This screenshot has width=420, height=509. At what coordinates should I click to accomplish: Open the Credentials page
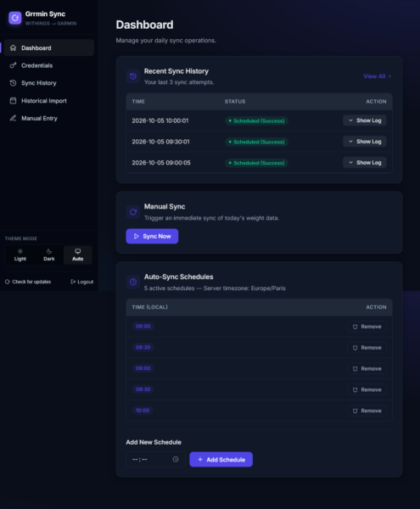coord(49,65)
